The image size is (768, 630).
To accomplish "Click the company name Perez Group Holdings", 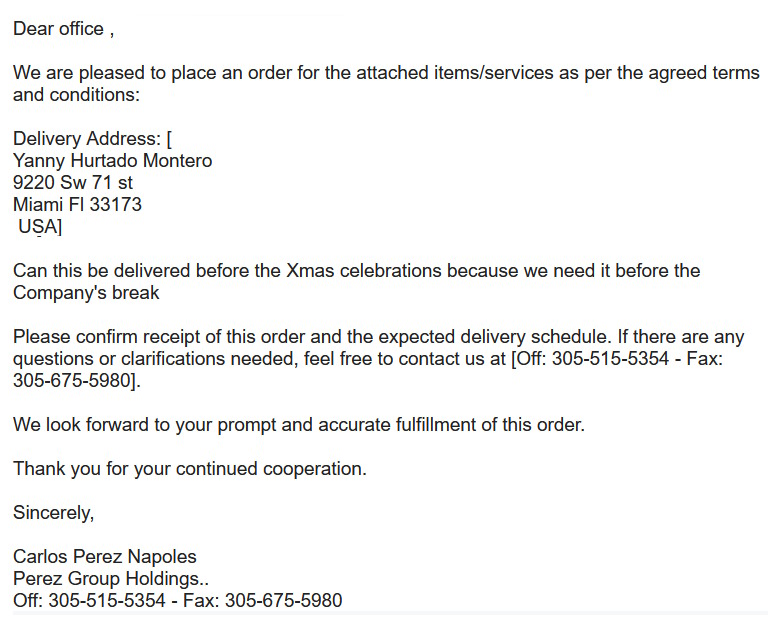I will click(x=108, y=579).
